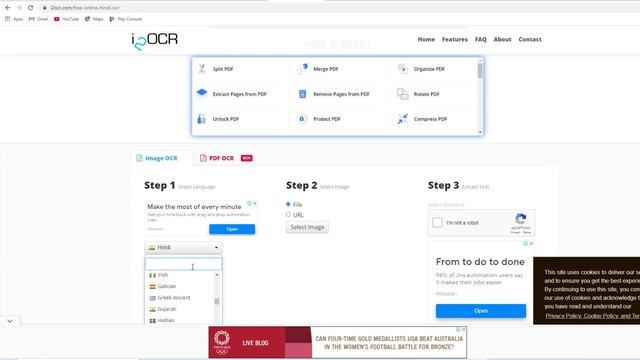Select the URL radio button
The height and width of the screenshot is (360, 640).
288,215
